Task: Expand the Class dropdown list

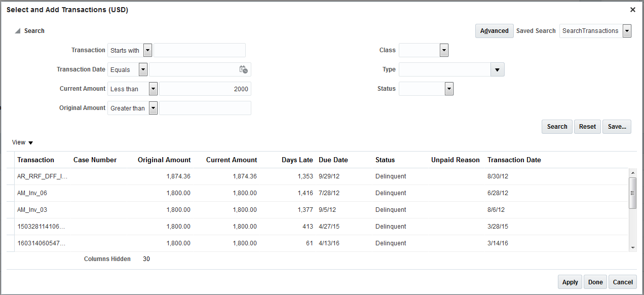Action: coord(444,50)
